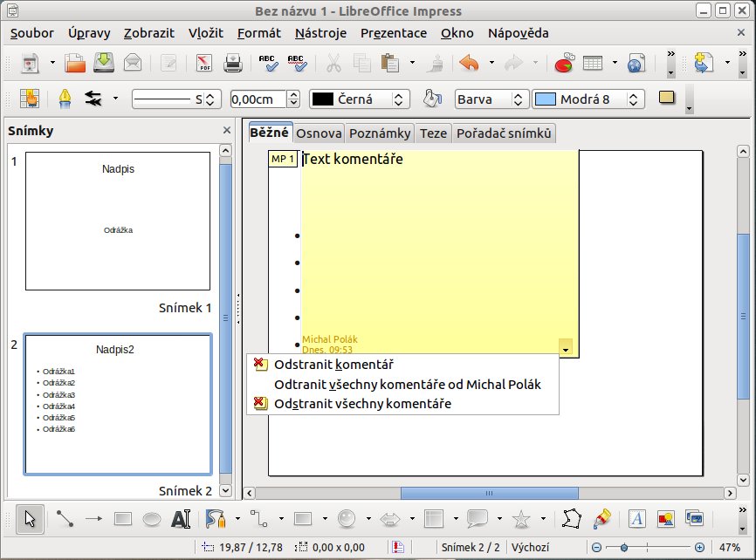756x560 pixels.
Task: Expand the Curve tool dropdown arrow
Action: (x=237, y=519)
